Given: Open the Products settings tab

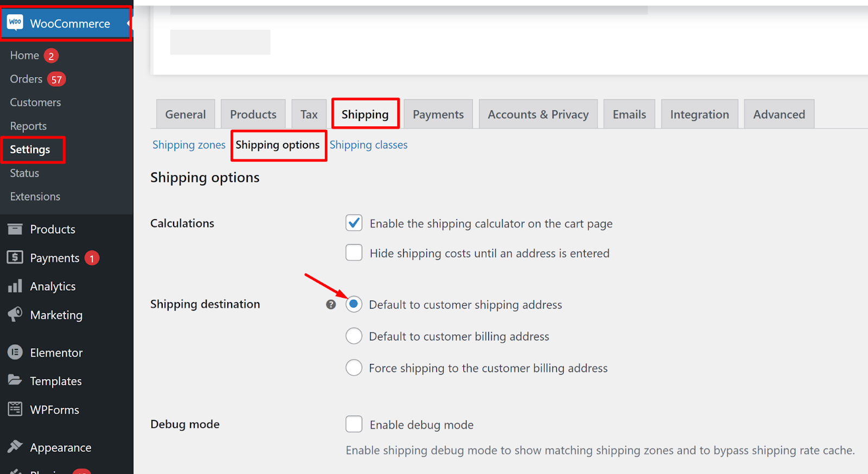Looking at the screenshot, I should click(x=253, y=114).
